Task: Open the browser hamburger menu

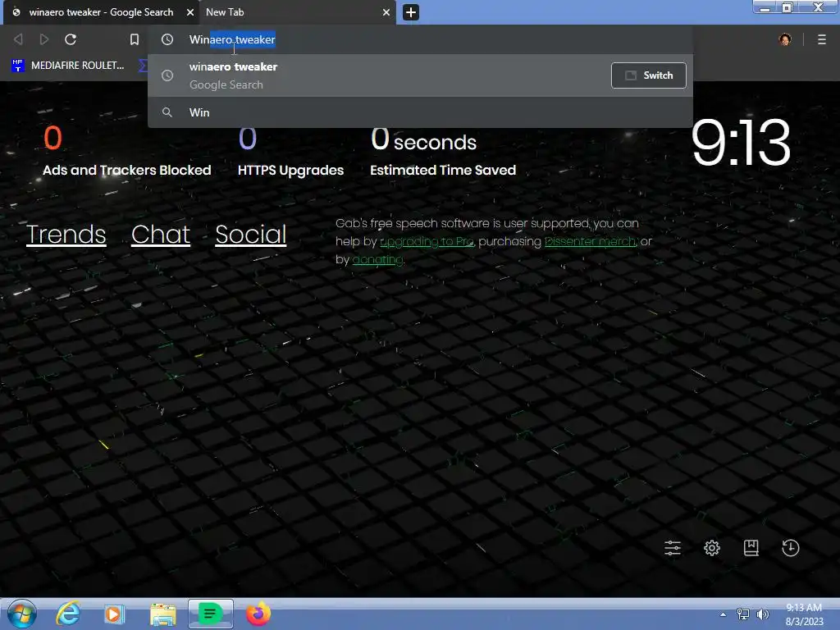Action: tap(821, 39)
